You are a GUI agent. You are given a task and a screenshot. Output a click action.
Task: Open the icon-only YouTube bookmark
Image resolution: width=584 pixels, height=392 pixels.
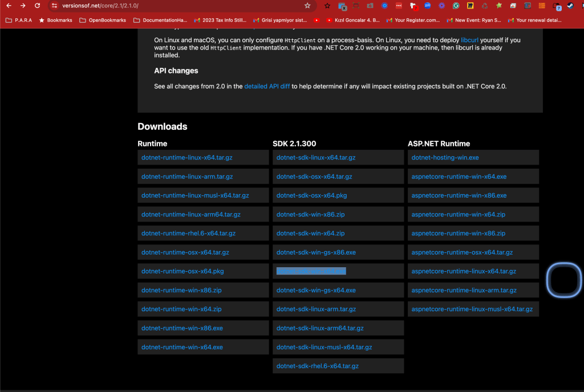coord(316,20)
